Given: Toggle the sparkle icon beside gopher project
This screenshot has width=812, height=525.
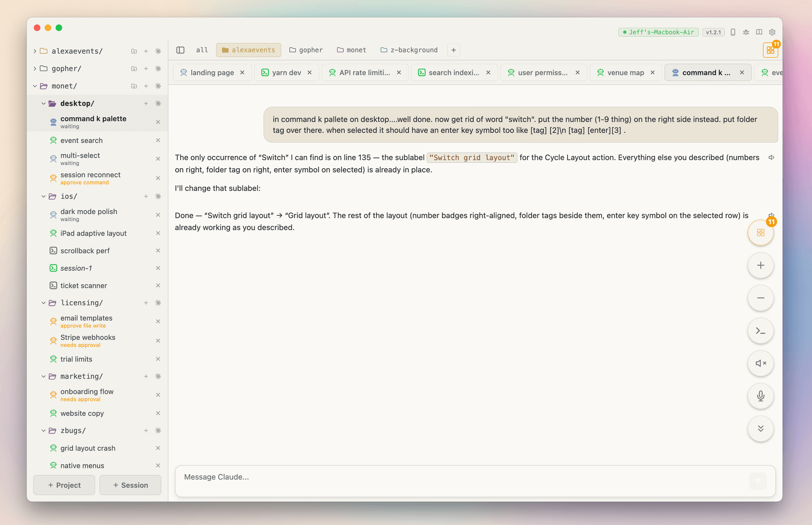Looking at the screenshot, I should [x=158, y=68].
